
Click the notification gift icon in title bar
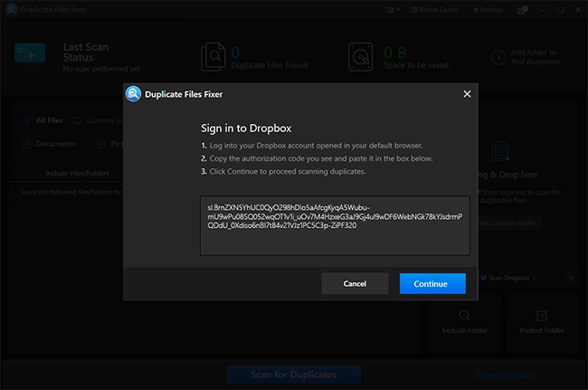tap(522, 10)
